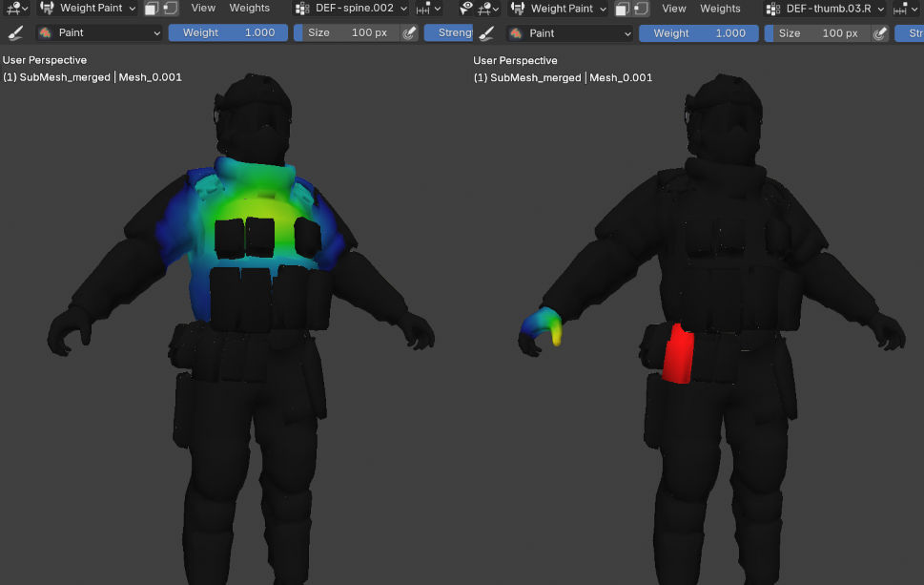Toggle vertex selection masking in right viewport
Screen dimensions: 924x585
[642, 9]
